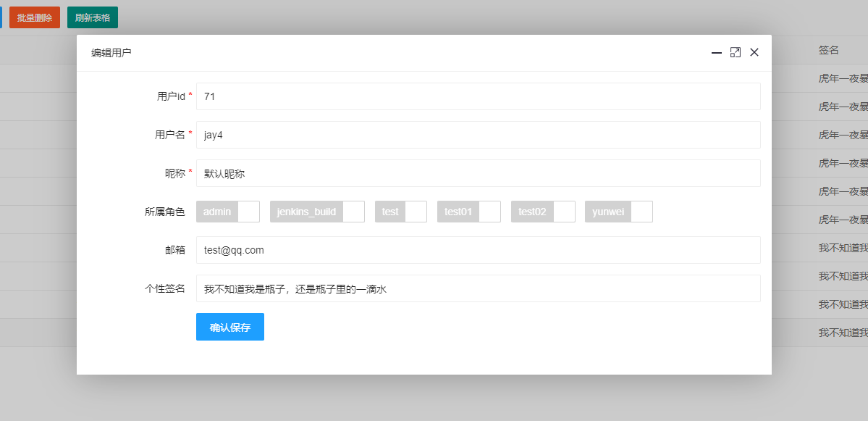Maximize the 编辑用户 dialog with the expand icon
Screen dimensions: 868x421
[x=736, y=52]
